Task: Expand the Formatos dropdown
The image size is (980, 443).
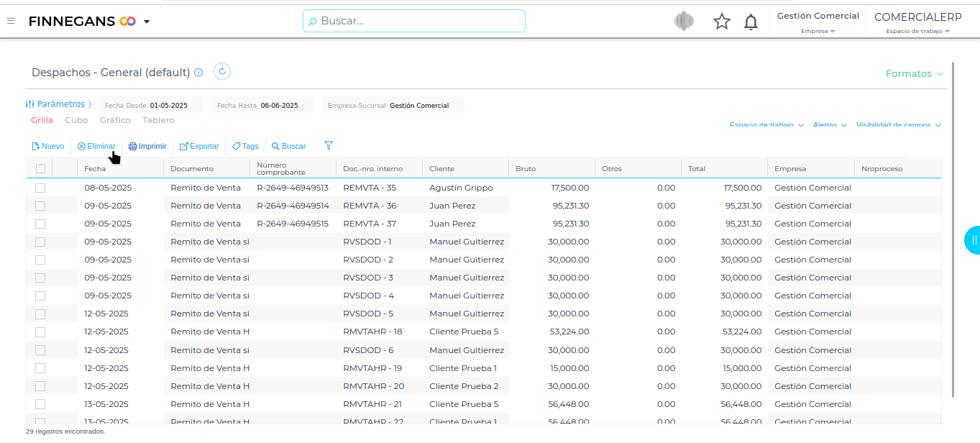Action: pos(914,73)
